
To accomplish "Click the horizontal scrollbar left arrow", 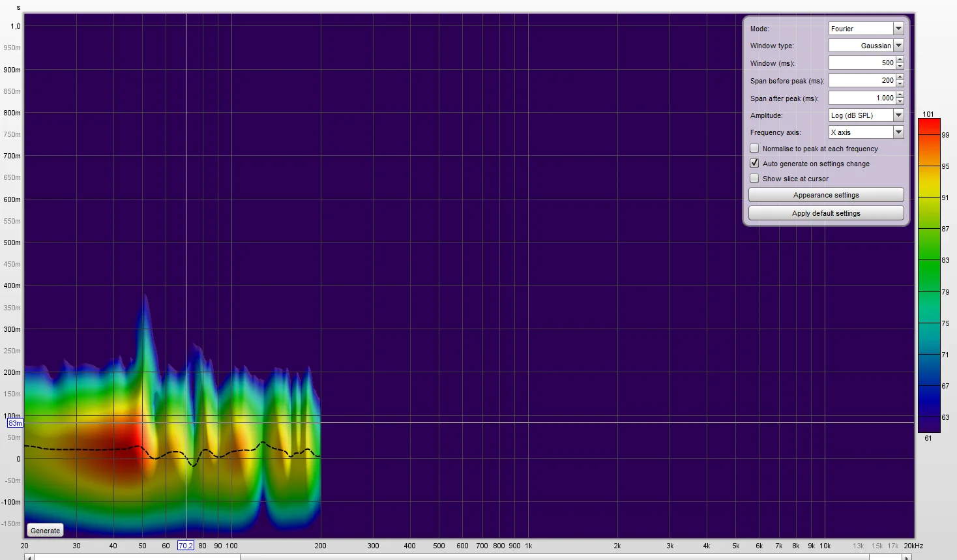I will tap(29, 557).
